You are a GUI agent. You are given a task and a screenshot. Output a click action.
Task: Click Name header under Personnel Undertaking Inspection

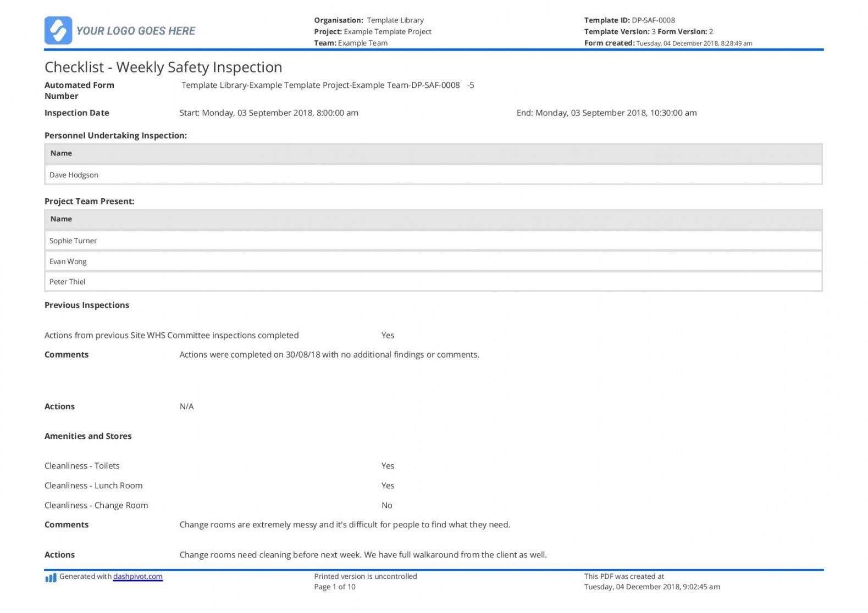pos(61,153)
